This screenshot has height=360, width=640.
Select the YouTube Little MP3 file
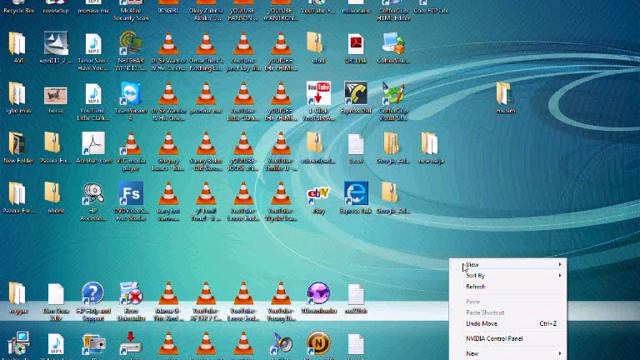tap(93, 93)
